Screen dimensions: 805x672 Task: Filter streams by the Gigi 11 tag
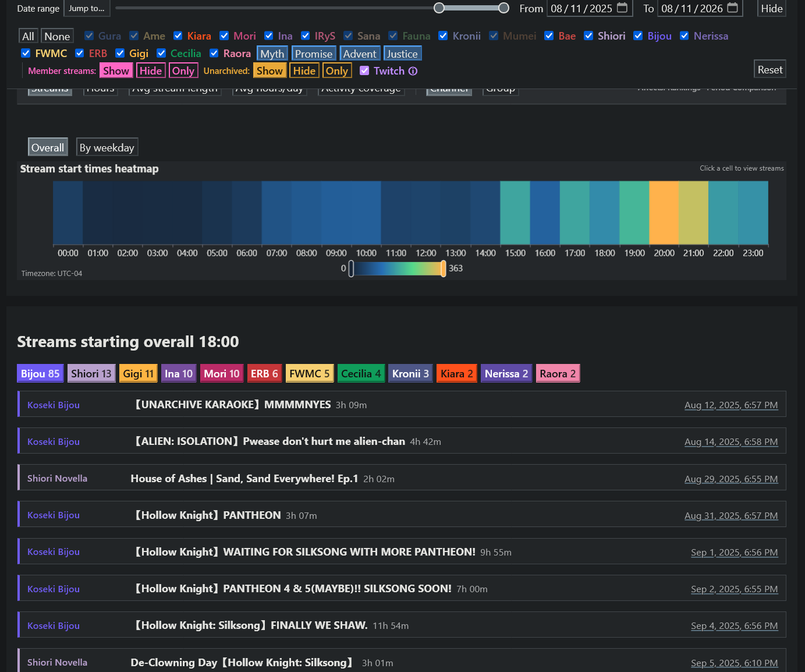(139, 373)
